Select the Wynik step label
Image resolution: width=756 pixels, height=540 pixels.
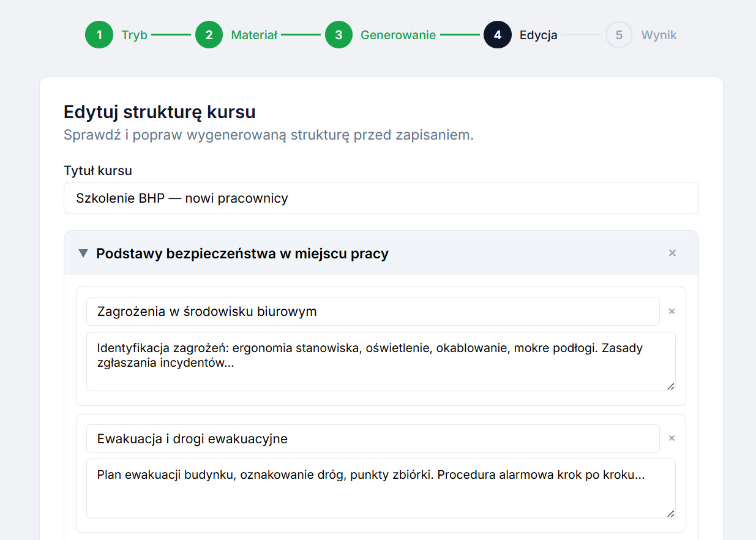click(659, 35)
